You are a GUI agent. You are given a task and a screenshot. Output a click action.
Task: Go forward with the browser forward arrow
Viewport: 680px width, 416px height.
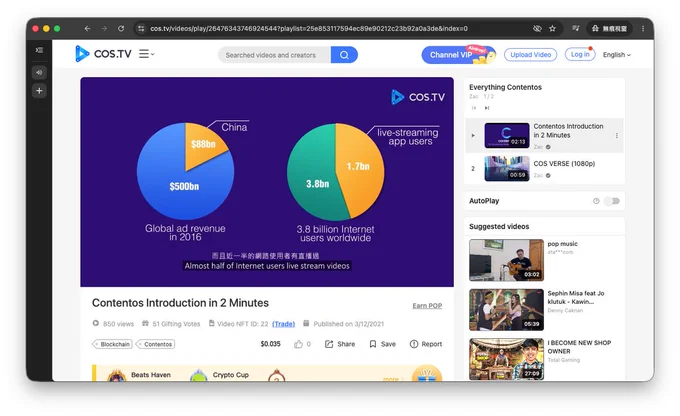(104, 29)
